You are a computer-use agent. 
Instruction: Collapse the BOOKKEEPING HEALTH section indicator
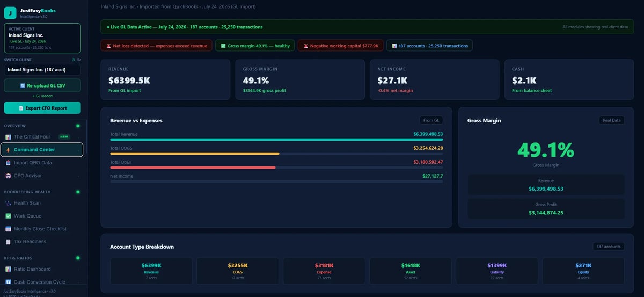pyautogui.click(x=78, y=192)
